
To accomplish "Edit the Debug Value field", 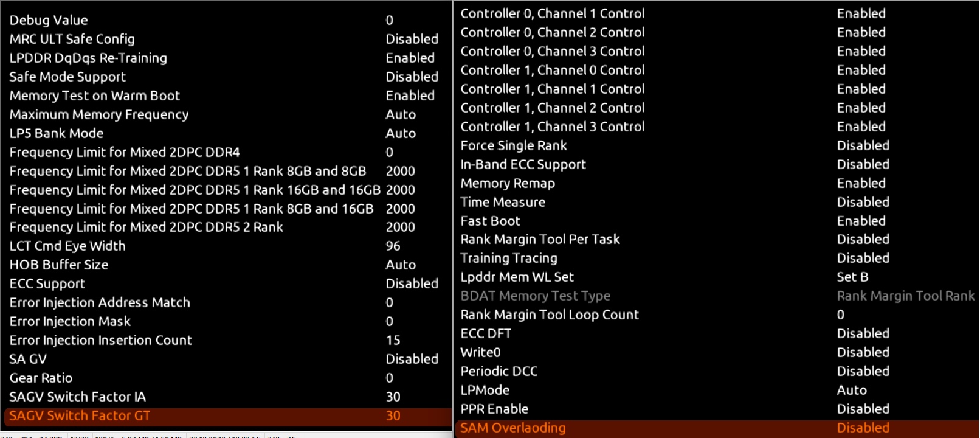I will (x=390, y=20).
